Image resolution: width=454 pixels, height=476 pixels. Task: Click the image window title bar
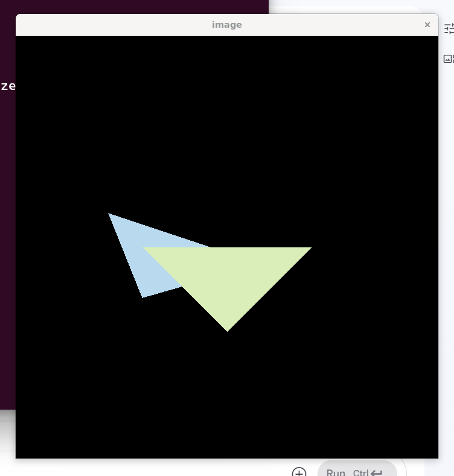226,25
